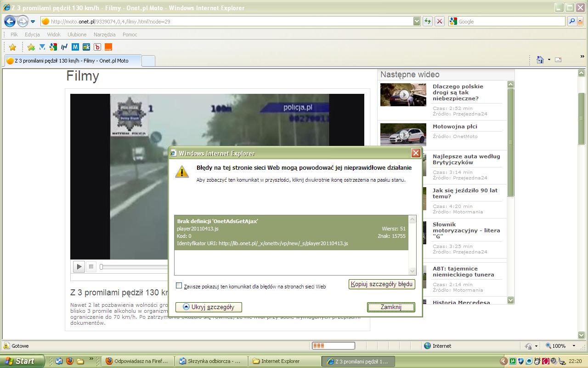The image size is (588, 368).
Task: Open a new blank tab
Action: (x=148, y=61)
